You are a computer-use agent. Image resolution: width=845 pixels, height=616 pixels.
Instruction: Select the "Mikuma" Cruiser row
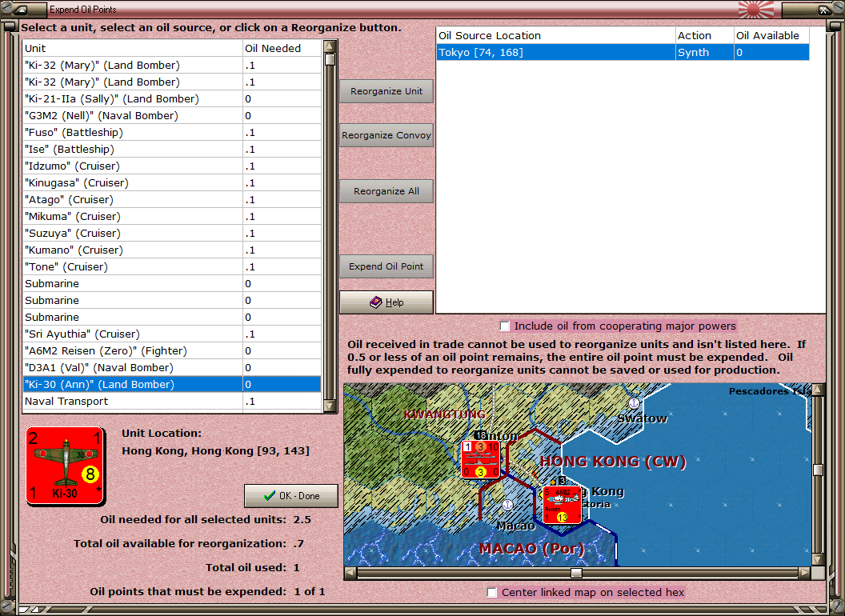(172, 216)
